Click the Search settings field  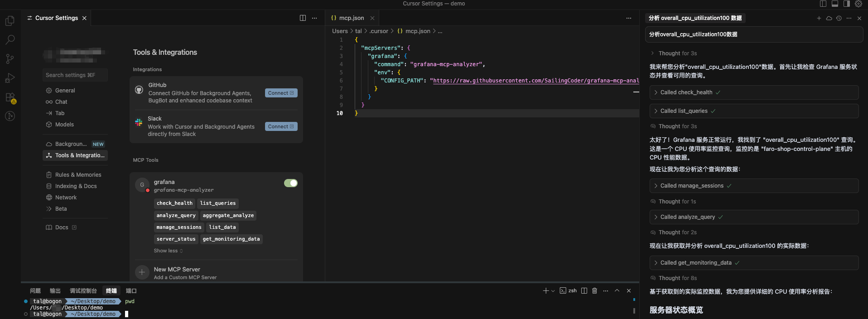pos(75,75)
